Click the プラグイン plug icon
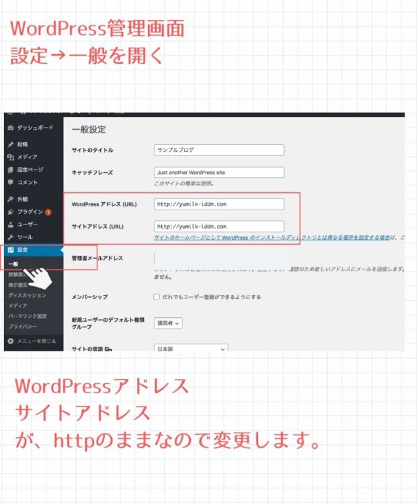 coord(11,212)
